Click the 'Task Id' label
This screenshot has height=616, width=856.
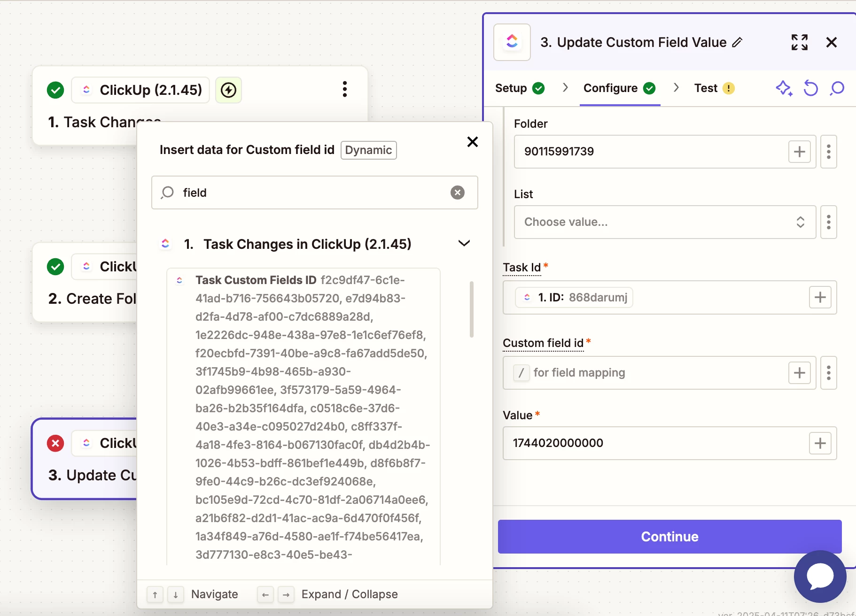pyautogui.click(x=522, y=268)
